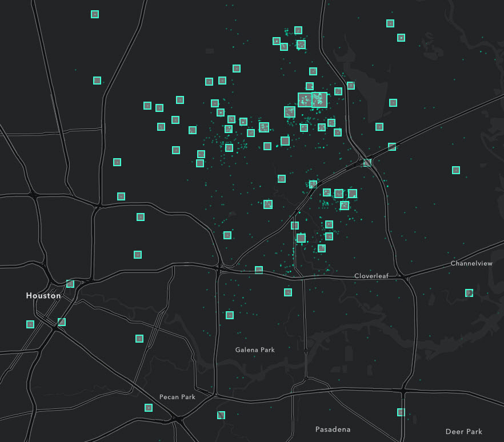The image size is (504, 442).
Task: Select square marker between Galena Park and Cloverleaf
Action: click(x=288, y=292)
